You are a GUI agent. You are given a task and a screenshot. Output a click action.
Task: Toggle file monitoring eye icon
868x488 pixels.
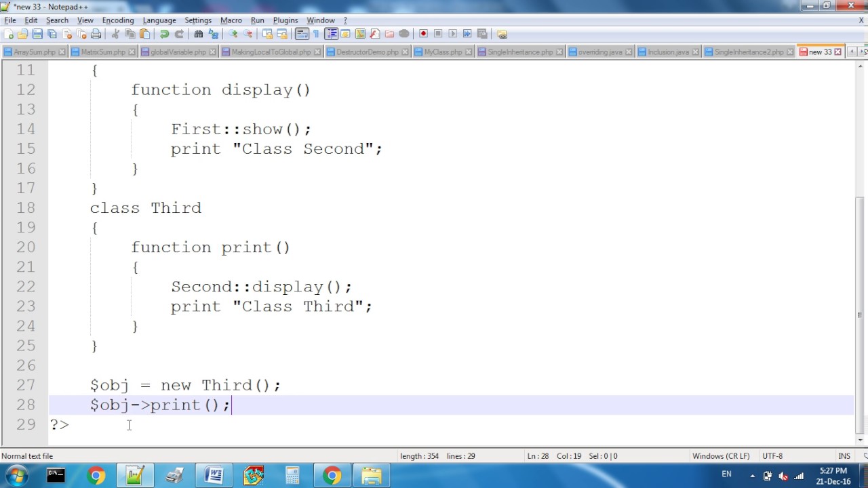404,34
